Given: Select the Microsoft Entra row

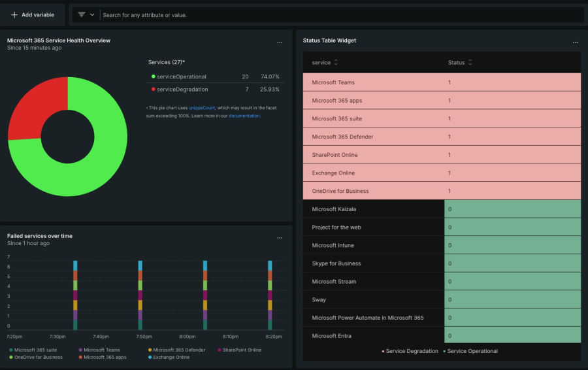Looking at the screenshot, I should pyautogui.click(x=442, y=335).
